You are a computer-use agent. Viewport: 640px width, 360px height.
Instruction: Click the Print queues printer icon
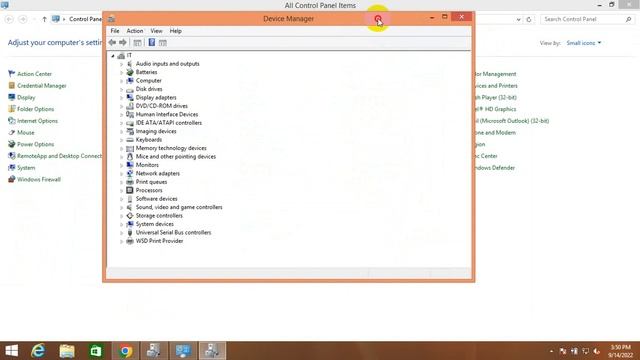coord(130,182)
